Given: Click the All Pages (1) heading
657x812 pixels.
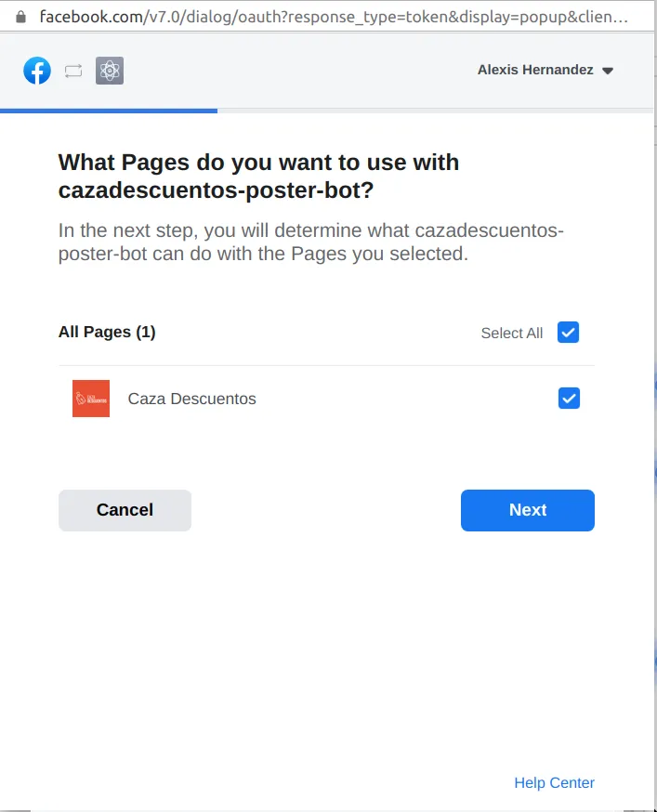Looking at the screenshot, I should click(107, 332).
